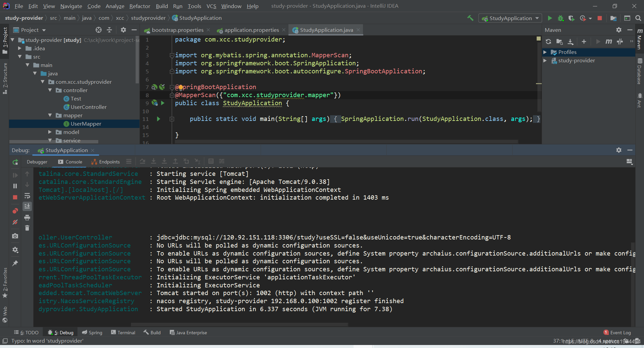Screen dimensions: 644x348
Task: Open the Debugger tab
Action: point(37,162)
